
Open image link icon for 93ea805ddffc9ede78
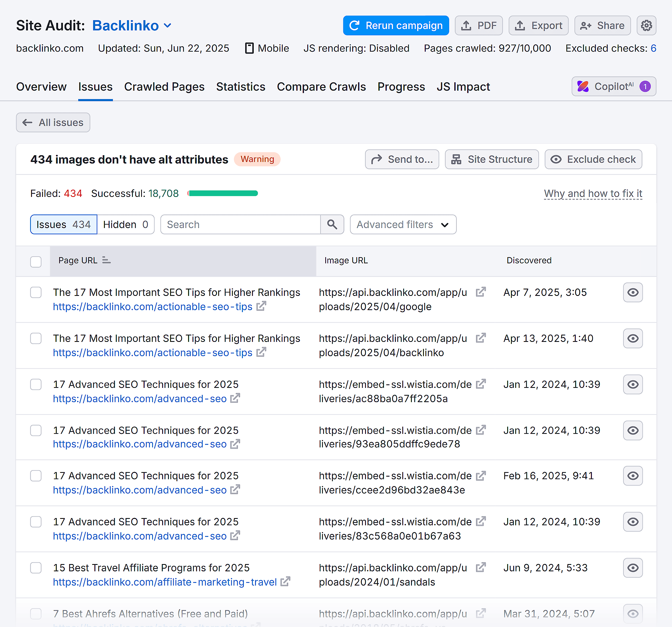tap(481, 430)
